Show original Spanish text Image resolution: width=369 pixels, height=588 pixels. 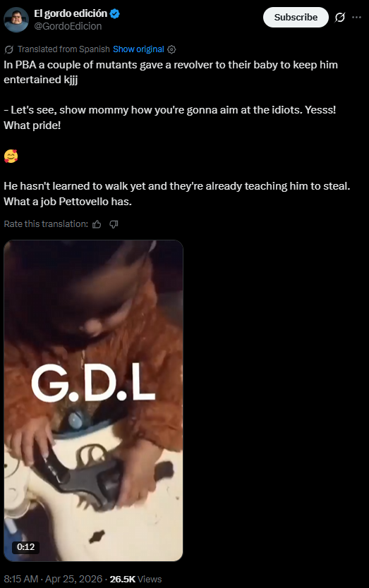point(138,49)
